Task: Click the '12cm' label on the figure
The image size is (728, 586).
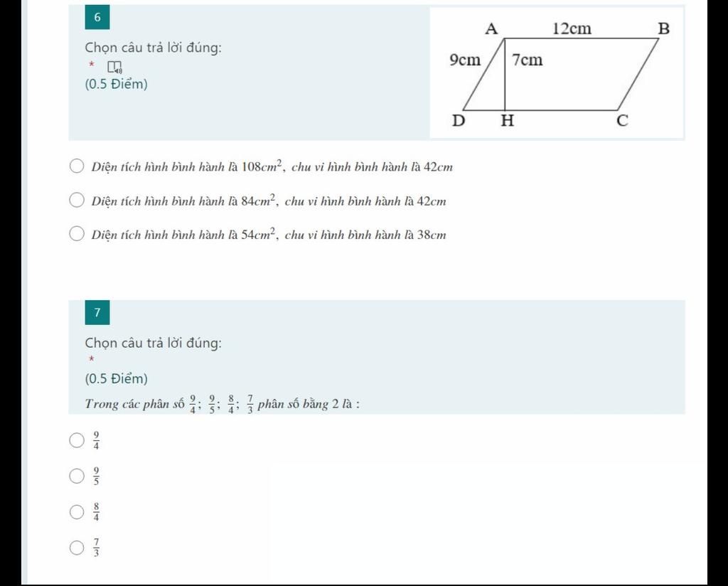Action: point(572,28)
